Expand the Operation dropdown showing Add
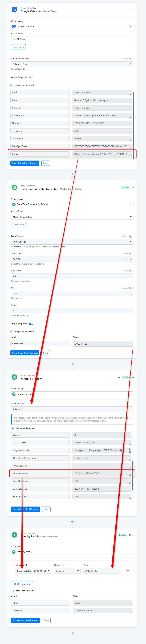Screen dimensions: 146x644 pos(72,276)
